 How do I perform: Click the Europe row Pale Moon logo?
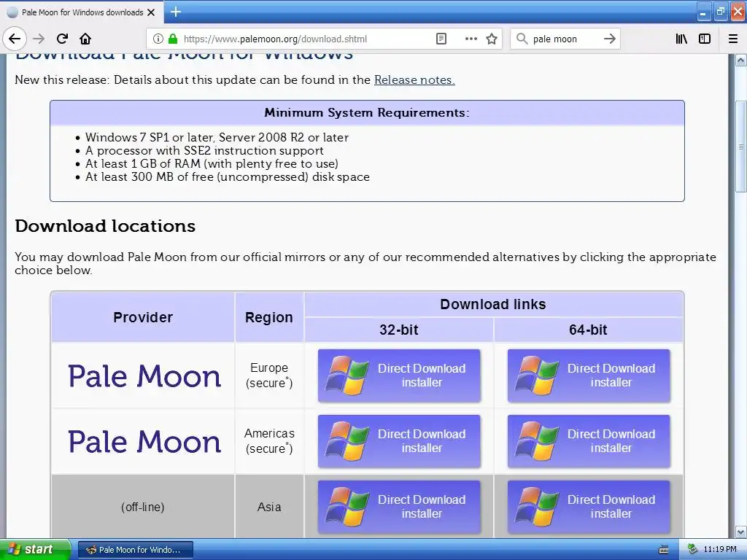(144, 376)
